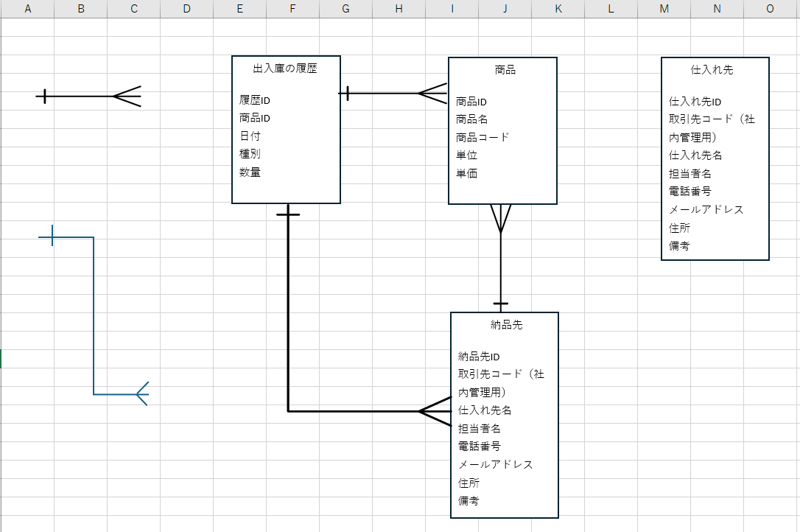Click the 単価 field text
This screenshot has height=532, width=800.
[x=466, y=174]
